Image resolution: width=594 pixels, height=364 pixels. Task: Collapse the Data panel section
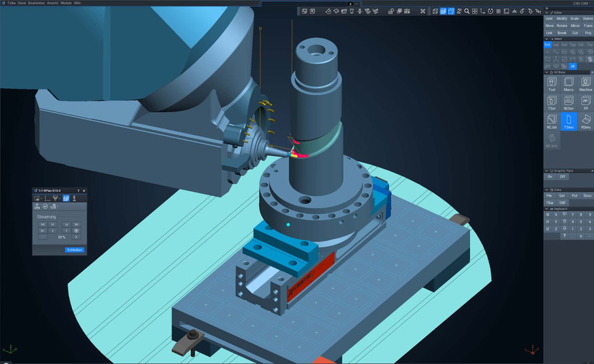tap(547, 190)
